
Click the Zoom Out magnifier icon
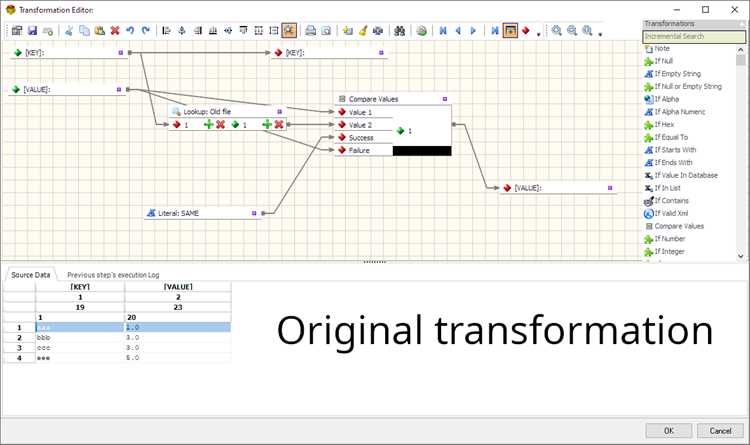tap(572, 31)
